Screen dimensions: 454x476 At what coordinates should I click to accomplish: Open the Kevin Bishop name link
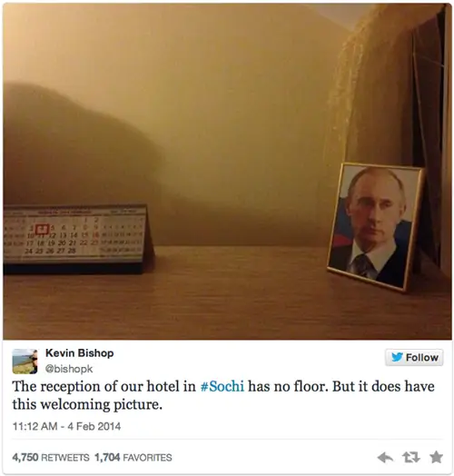(x=80, y=353)
